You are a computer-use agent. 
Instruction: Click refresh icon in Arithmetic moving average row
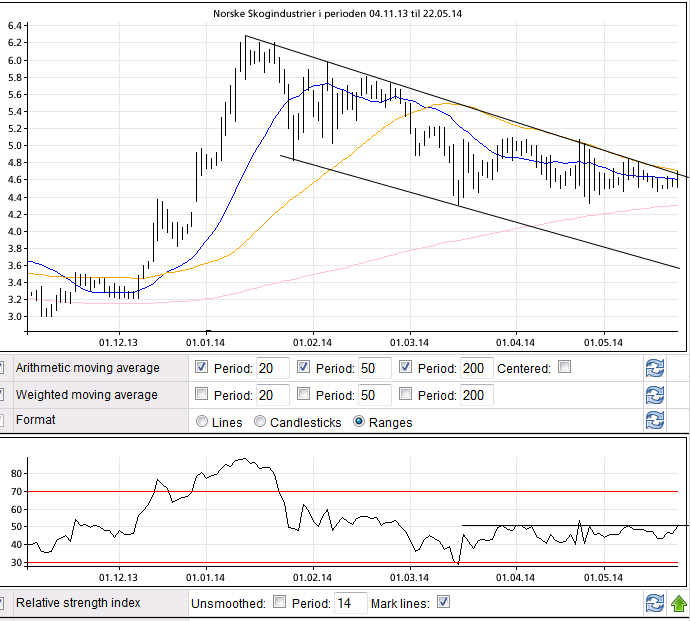click(655, 368)
